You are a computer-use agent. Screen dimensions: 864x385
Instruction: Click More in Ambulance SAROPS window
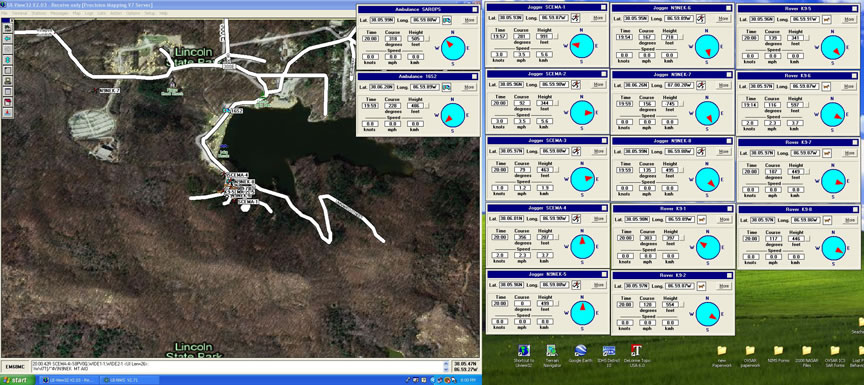[x=469, y=20]
